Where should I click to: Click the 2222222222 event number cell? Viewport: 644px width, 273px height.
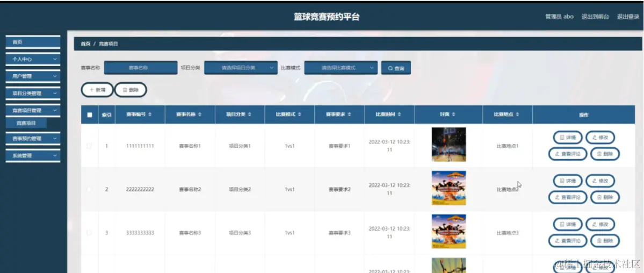(x=140, y=190)
